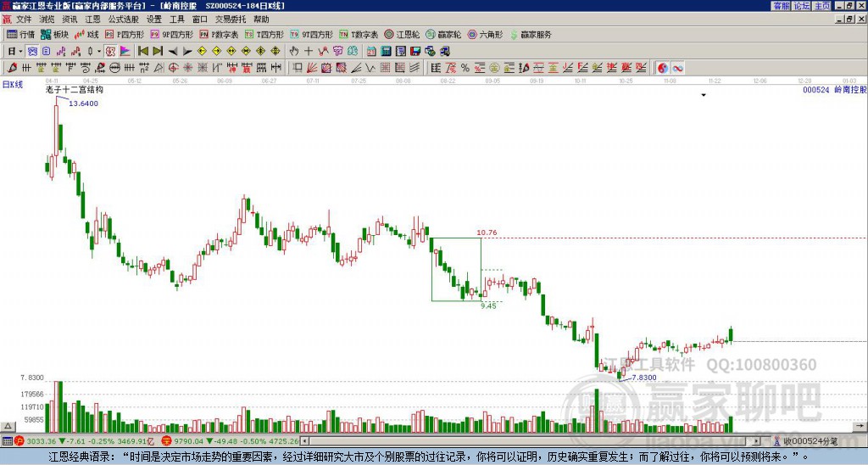Screen dimensions: 868x465
Task: Open the 资讯 menu
Action: click(x=70, y=20)
